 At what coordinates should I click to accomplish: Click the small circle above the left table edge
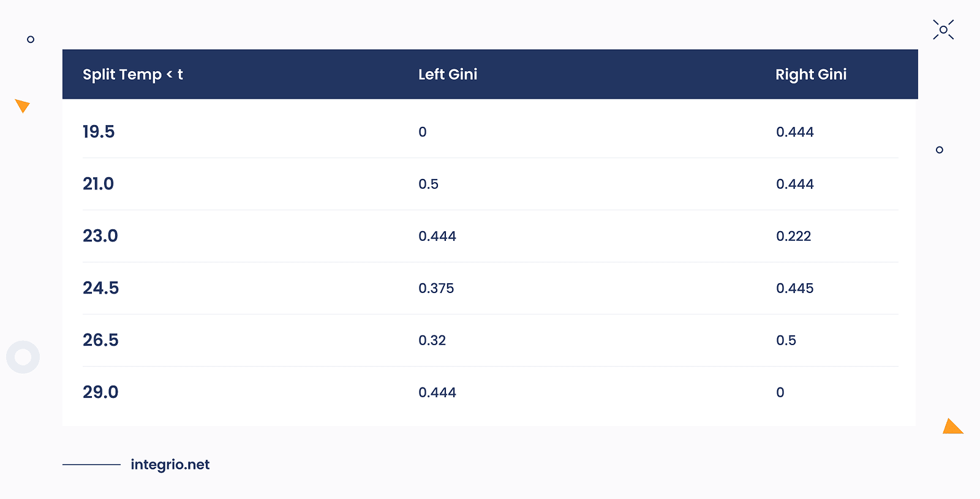(31, 39)
